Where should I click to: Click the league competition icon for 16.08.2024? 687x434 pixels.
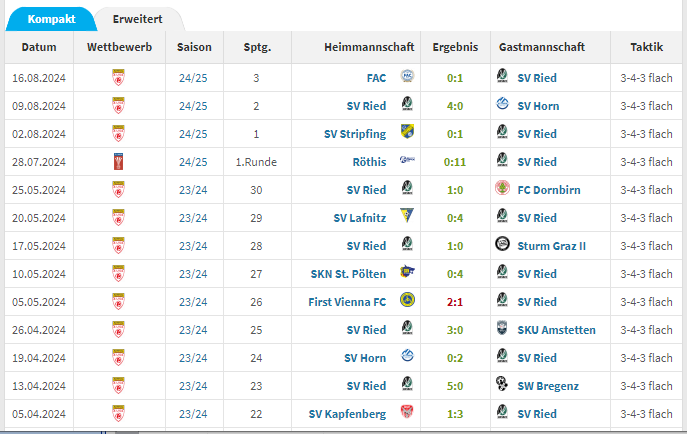tap(119, 77)
